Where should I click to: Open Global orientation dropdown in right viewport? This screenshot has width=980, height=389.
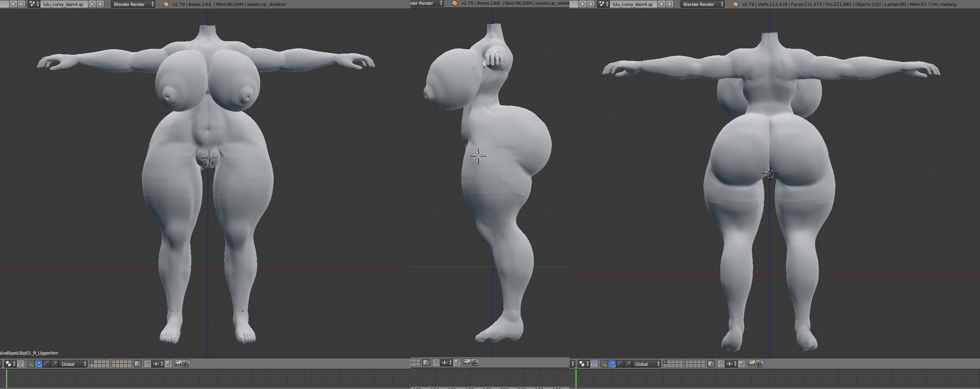647,364
